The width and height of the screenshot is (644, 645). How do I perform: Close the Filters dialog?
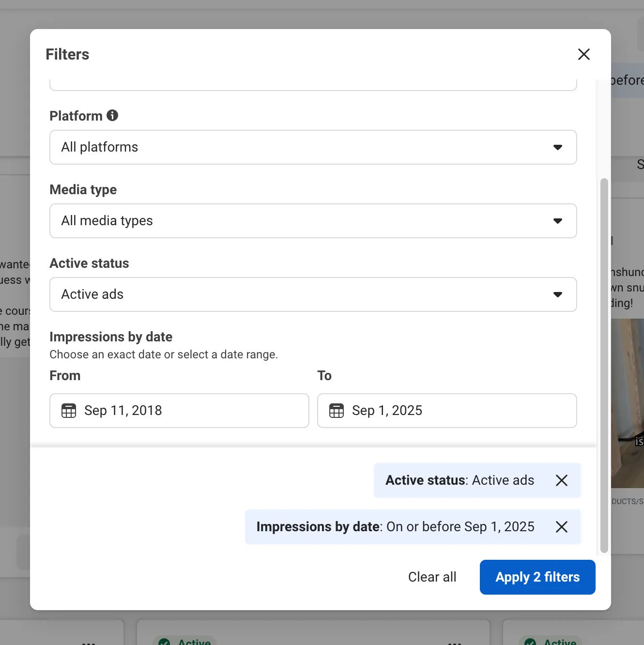(583, 54)
